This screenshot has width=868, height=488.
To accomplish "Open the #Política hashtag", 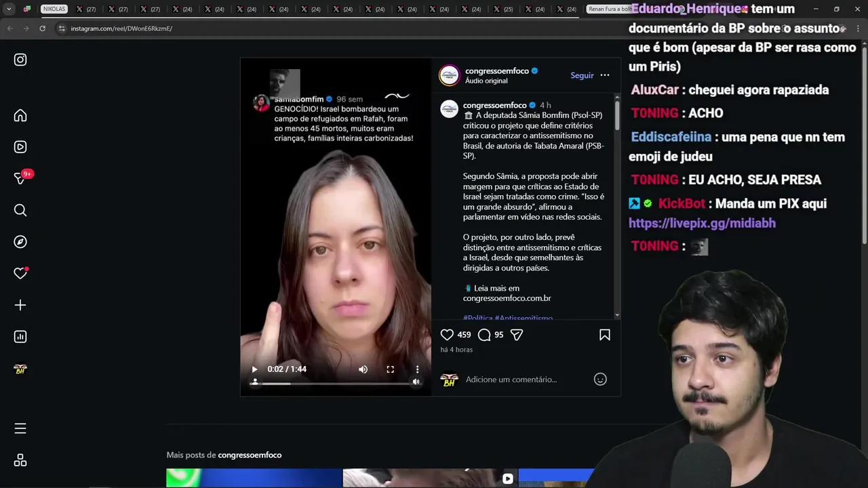I will [x=478, y=317].
